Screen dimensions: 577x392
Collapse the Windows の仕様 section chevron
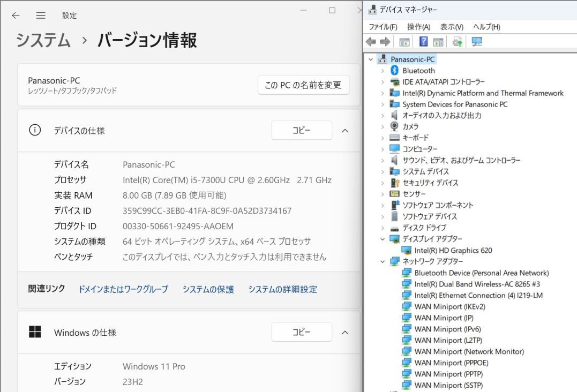point(345,333)
